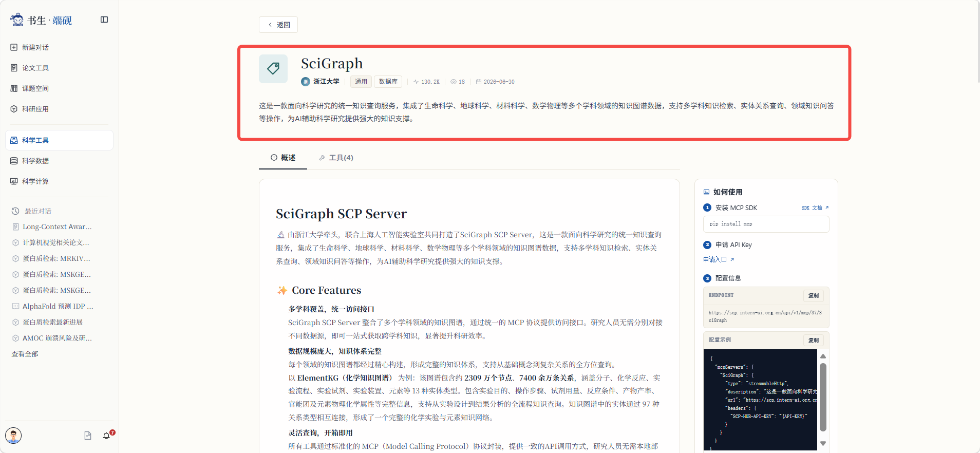Click the 通用 tag
Screen dimensions: 980x453
pyautogui.click(x=361, y=82)
